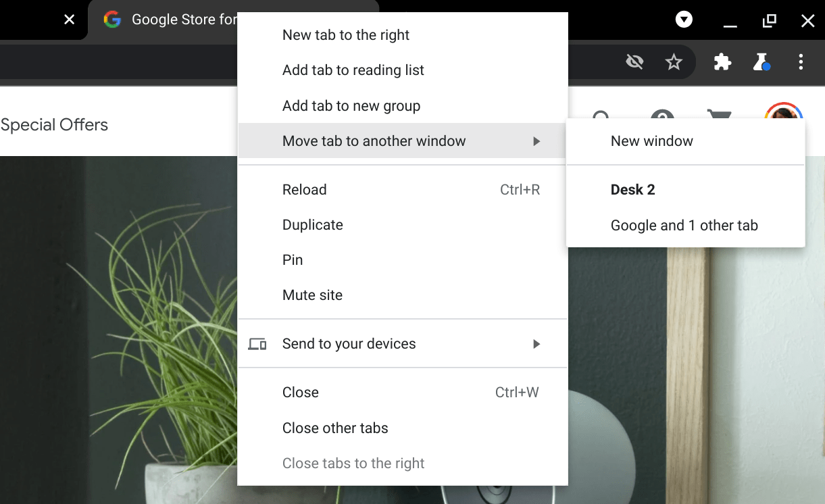Open the Extensions puzzle piece icon
This screenshot has width=825, height=504.
point(722,63)
